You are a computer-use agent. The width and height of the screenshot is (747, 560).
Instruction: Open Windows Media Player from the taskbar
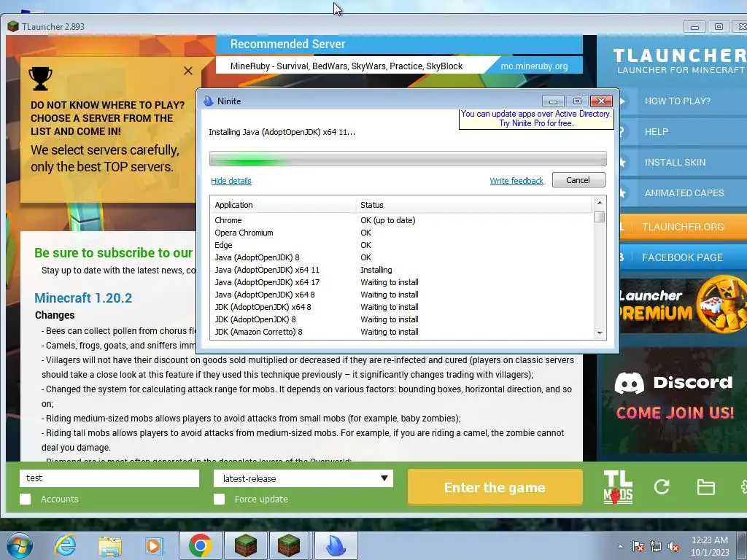[155, 545]
